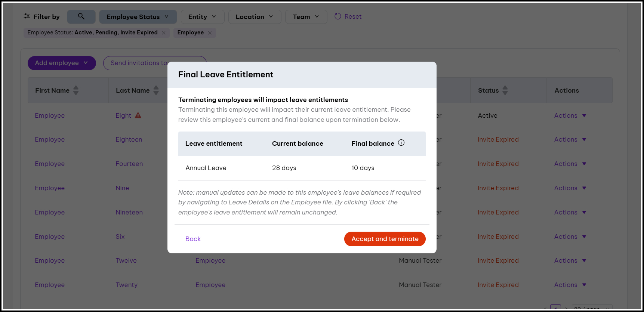
Task: Open the Employee Twelve first name link
Action: pyautogui.click(x=50, y=261)
